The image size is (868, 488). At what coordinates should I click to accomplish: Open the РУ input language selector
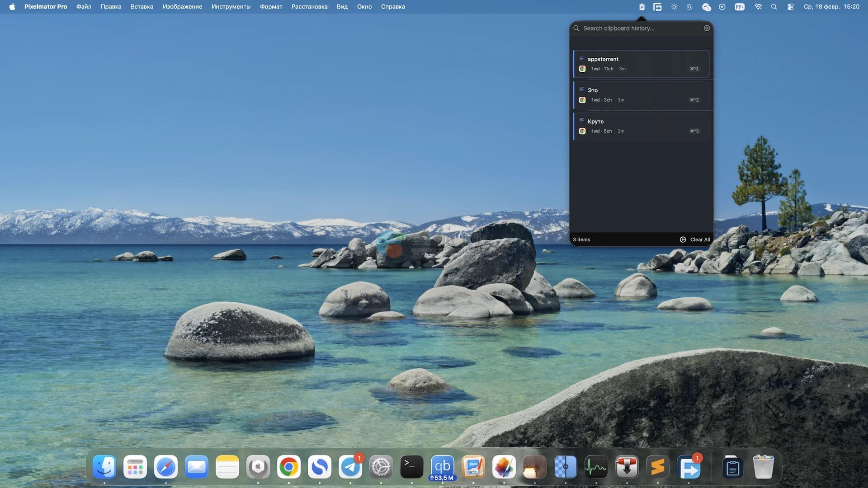740,7
